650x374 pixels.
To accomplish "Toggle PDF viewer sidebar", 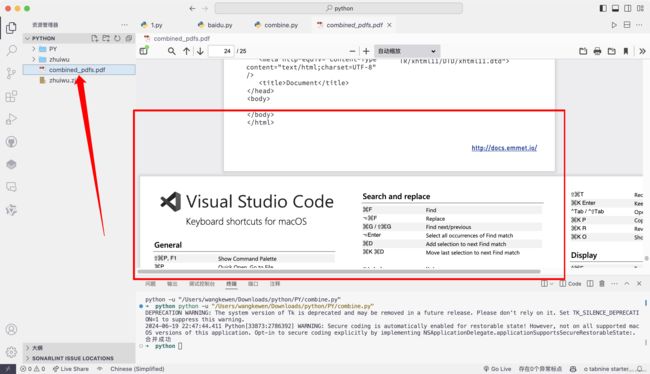I will 144,51.
